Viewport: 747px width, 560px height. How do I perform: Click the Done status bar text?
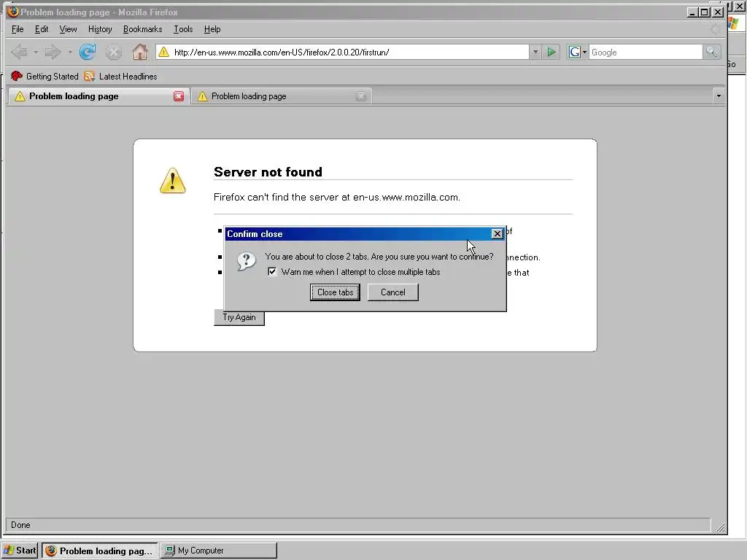point(20,525)
